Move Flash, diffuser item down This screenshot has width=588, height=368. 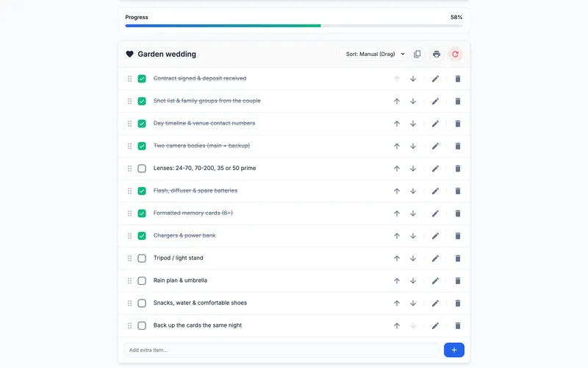tap(413, 191)
